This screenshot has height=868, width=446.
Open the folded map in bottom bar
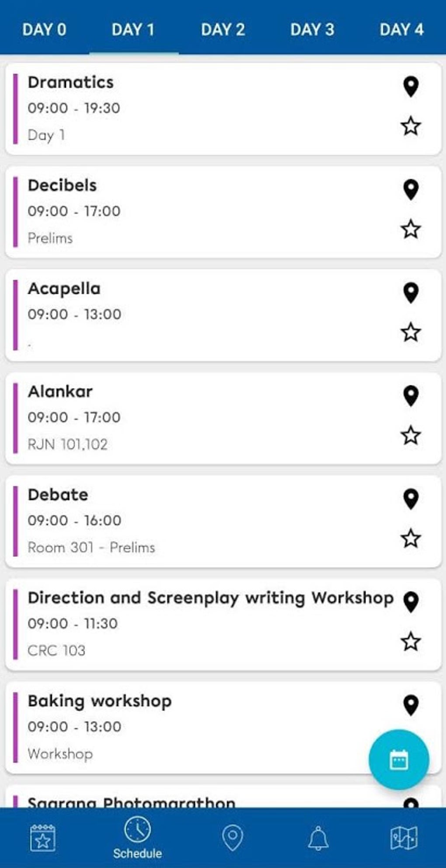[403, 838]
